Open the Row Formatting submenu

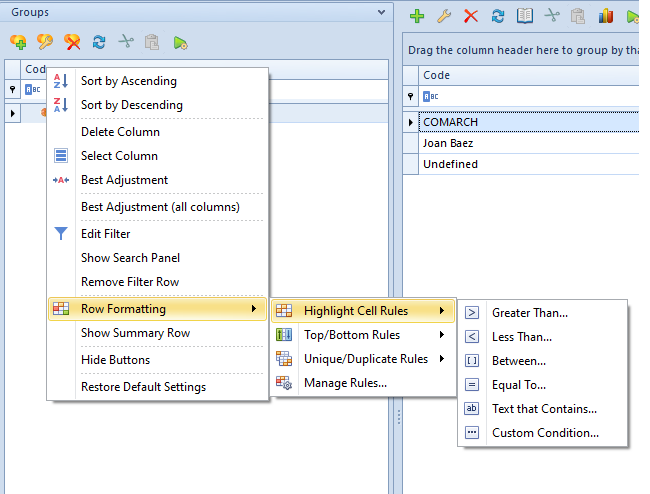coord(158,309)
